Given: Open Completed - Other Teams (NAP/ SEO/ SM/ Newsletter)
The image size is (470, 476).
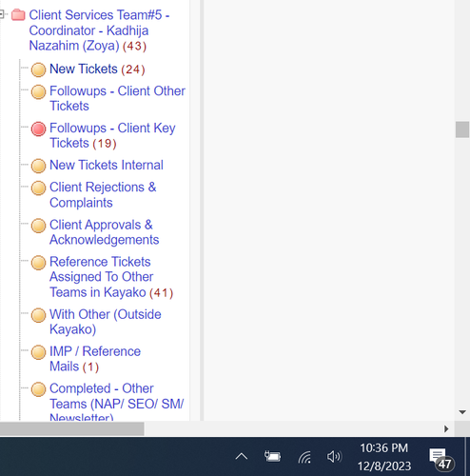Looking at the screenshot, I should coord(117,401).
